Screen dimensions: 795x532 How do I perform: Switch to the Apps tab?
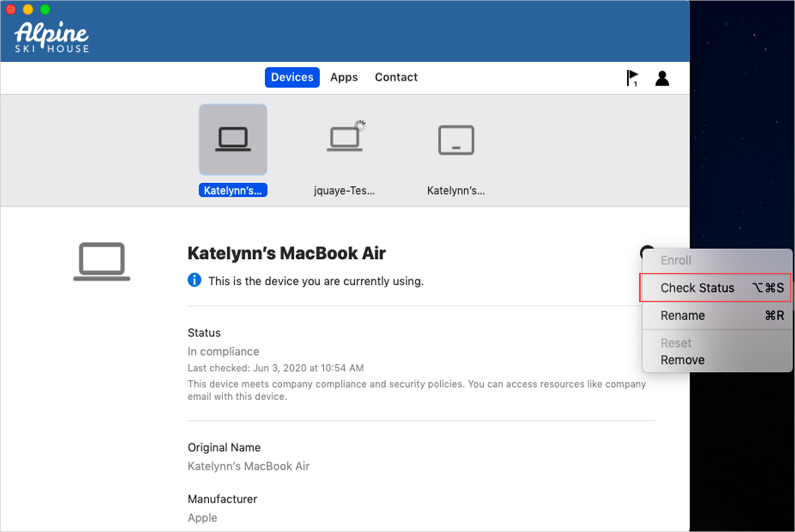tap(344, 77)
